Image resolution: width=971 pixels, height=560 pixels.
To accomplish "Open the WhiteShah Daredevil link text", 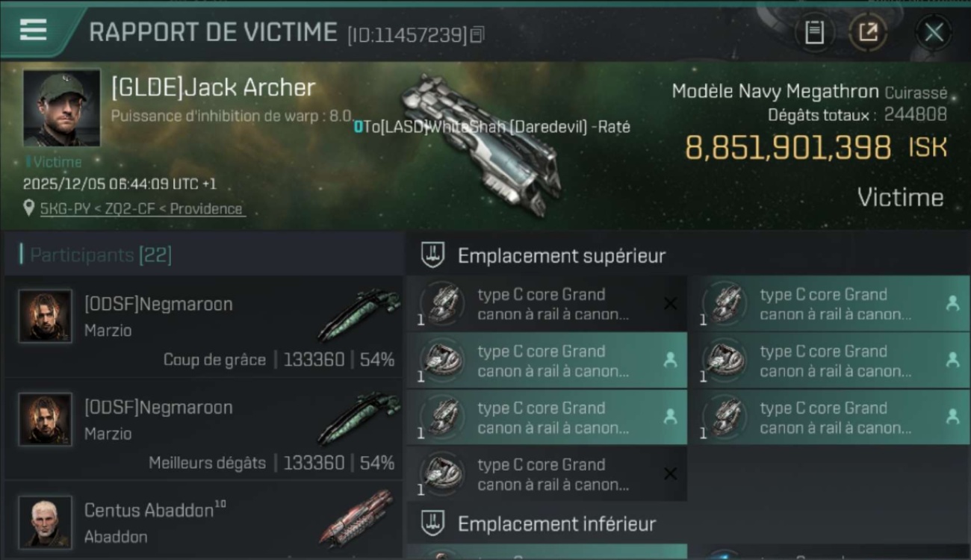I will click(x=493, y=127).
